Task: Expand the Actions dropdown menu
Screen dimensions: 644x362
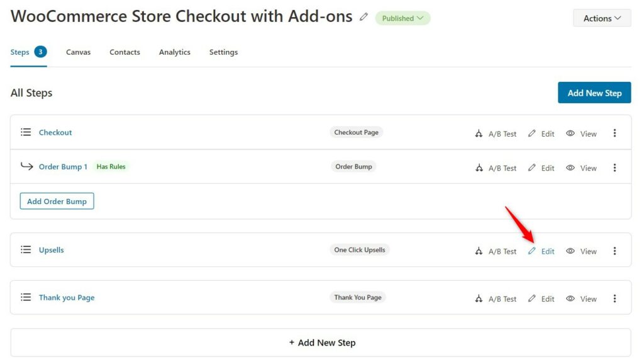Action: [x=602, y=18]
